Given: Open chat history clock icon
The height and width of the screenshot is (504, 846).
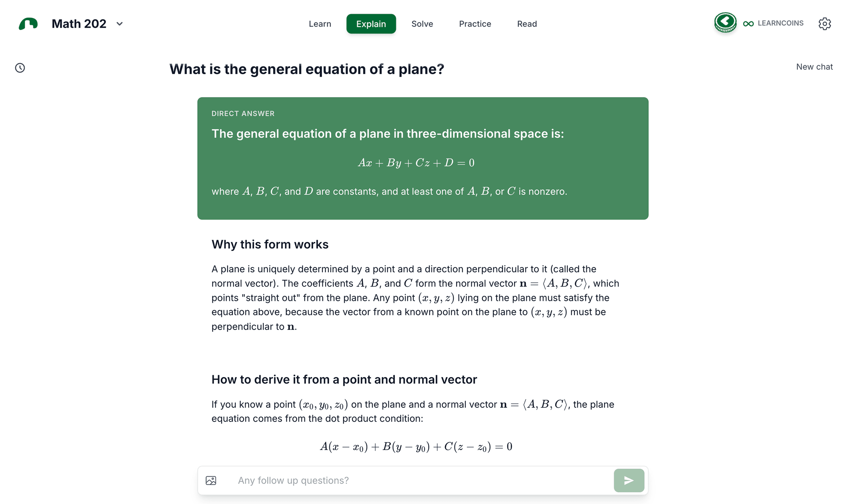Looking at the screenshot, I should tap(20, 68).
